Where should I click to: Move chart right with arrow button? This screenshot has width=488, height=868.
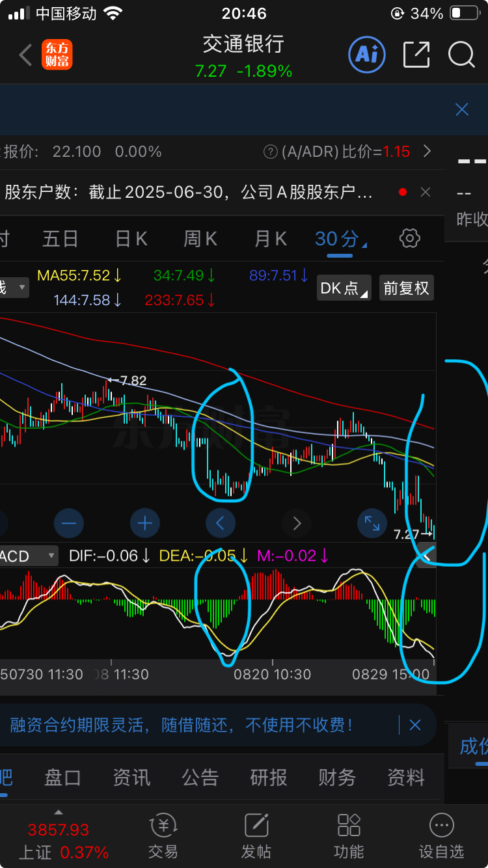coord(297,522)
